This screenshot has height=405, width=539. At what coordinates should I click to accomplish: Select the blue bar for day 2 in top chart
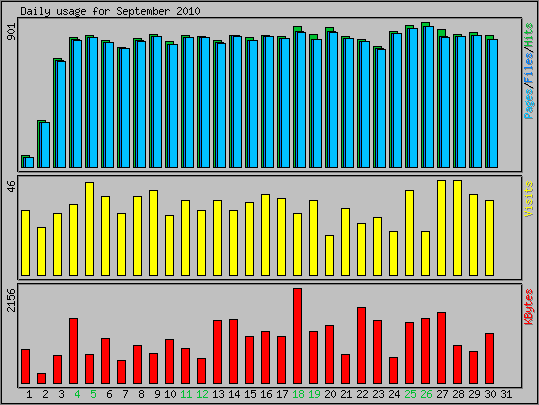pyautogui.click(x=45, y=145)
